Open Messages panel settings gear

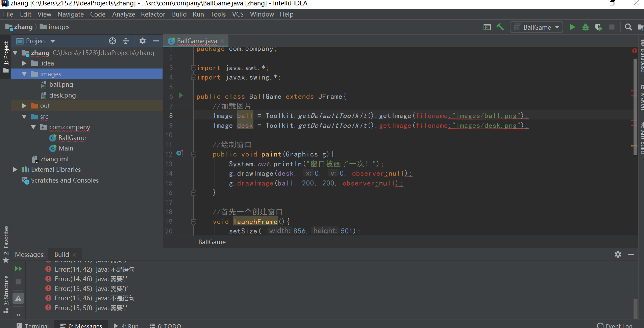pyautogui.click(x=618, y=254)
